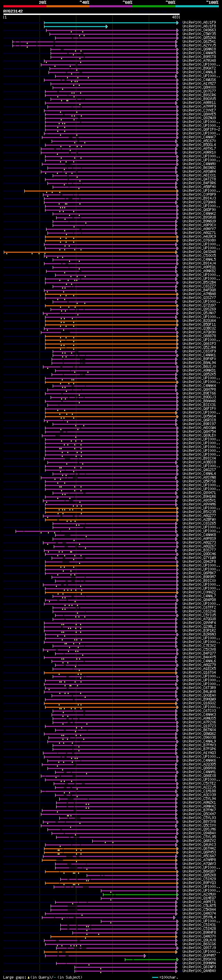
Task: Select label UniRef100_Q6FIF0-2
Action: (x=202, y=129)
